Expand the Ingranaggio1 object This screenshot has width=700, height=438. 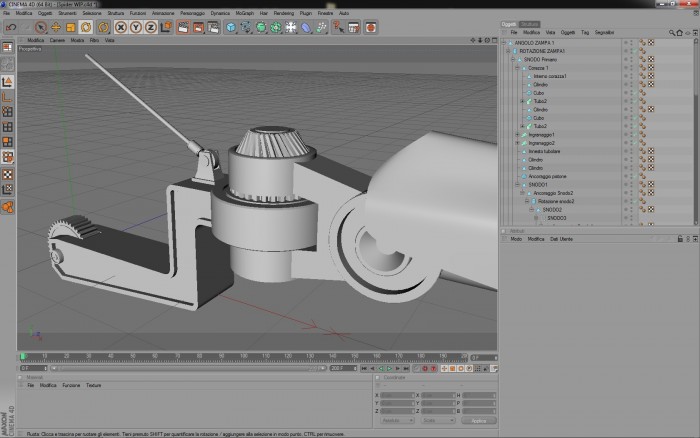tap(517, 134)
